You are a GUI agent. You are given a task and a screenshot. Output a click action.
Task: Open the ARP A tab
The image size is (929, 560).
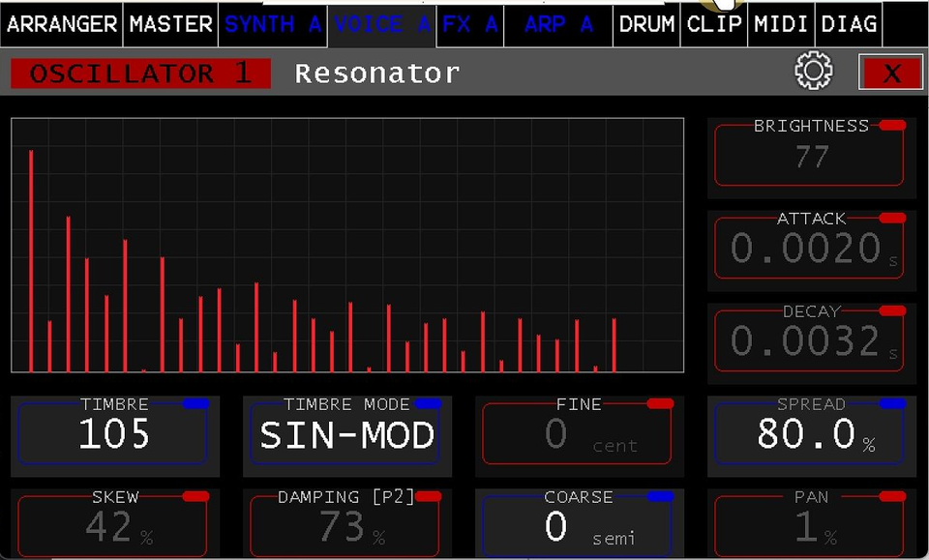click(x=558, y=24)
